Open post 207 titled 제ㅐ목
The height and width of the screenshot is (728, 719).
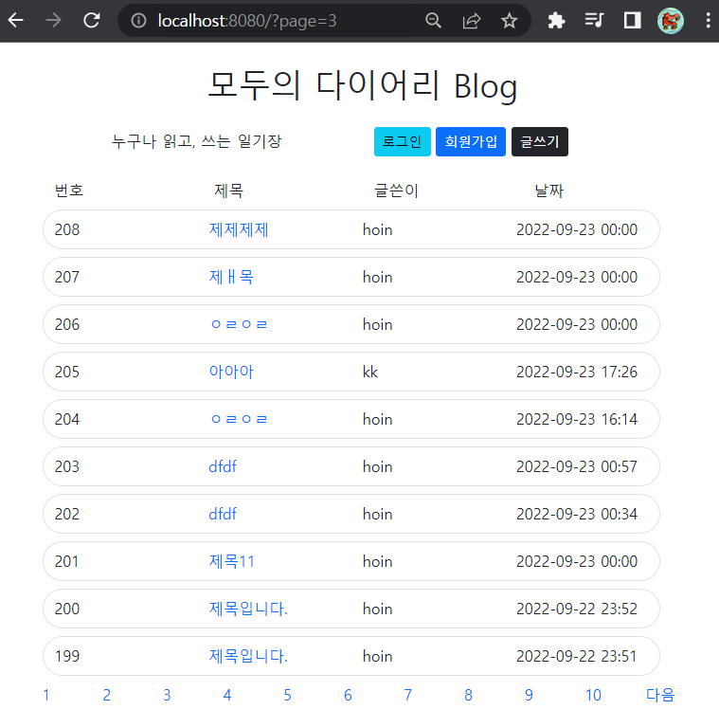click(231, 277)
